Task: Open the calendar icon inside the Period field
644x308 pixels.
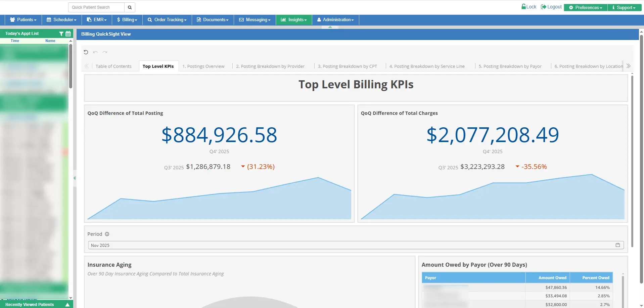Action: click(x=617, y=245)
